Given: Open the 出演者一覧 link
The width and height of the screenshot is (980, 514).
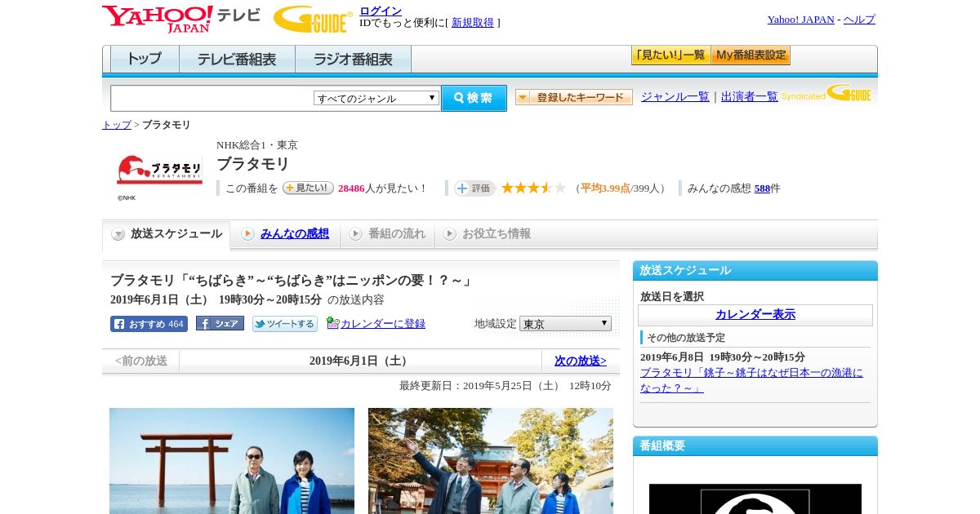Looking at the screenshot, I should 750,97.
